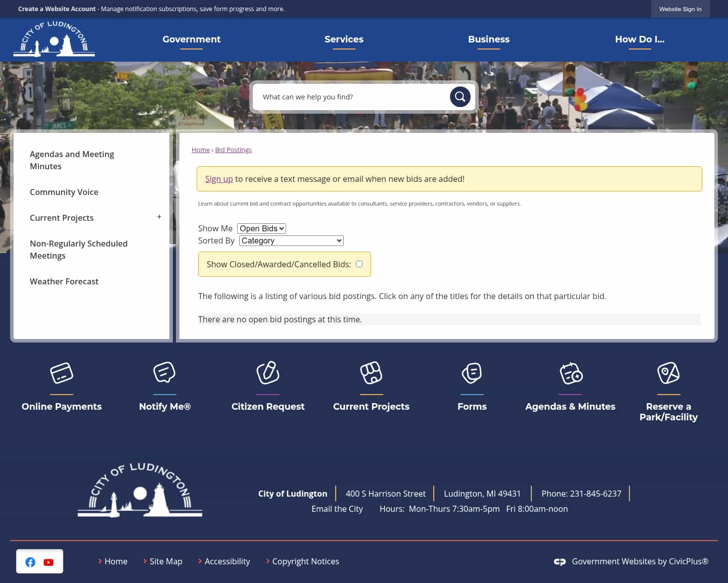This screenshot has height=583, width=728.
Task: Open the Government menu
Action: tap(192, 39)
